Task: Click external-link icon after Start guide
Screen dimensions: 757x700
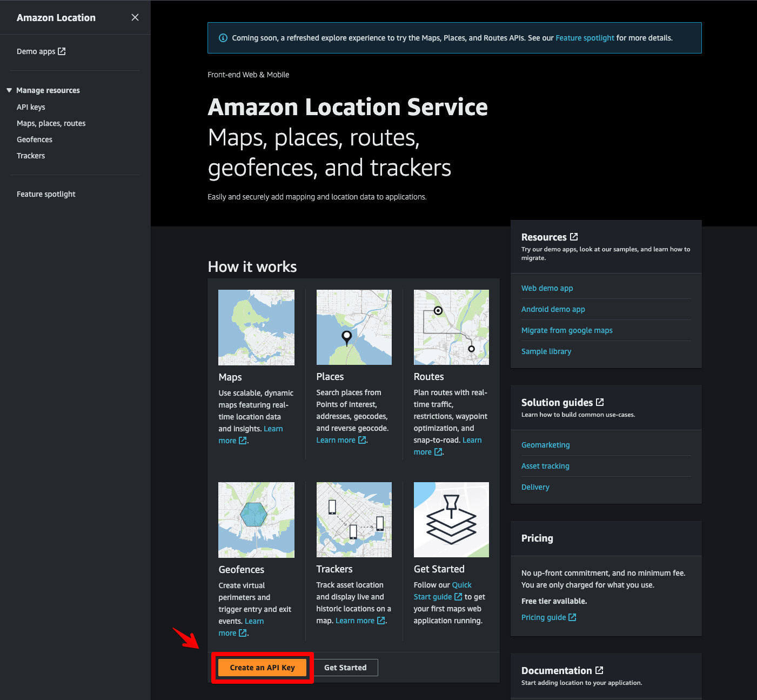Action: click(x=458, y=597)
